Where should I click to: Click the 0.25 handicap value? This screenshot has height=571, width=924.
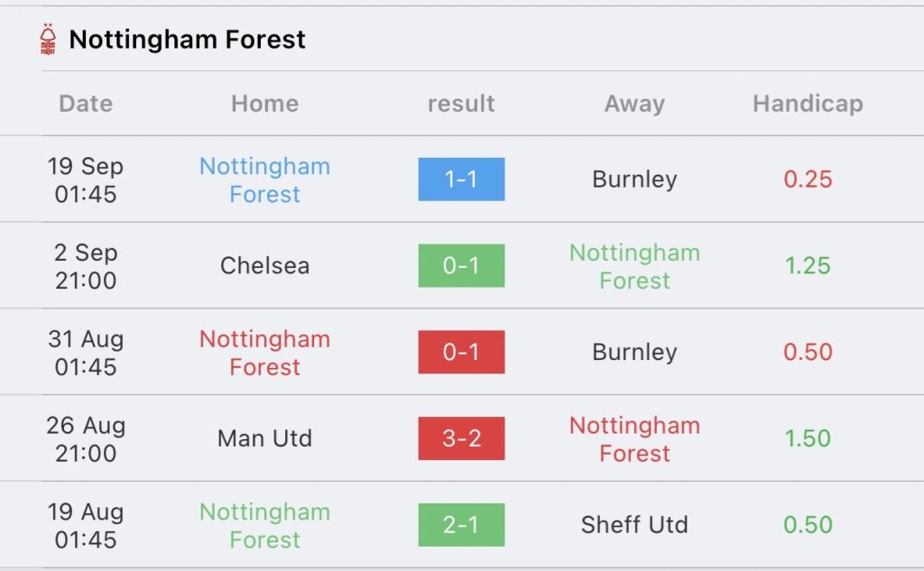pos(808,180)
